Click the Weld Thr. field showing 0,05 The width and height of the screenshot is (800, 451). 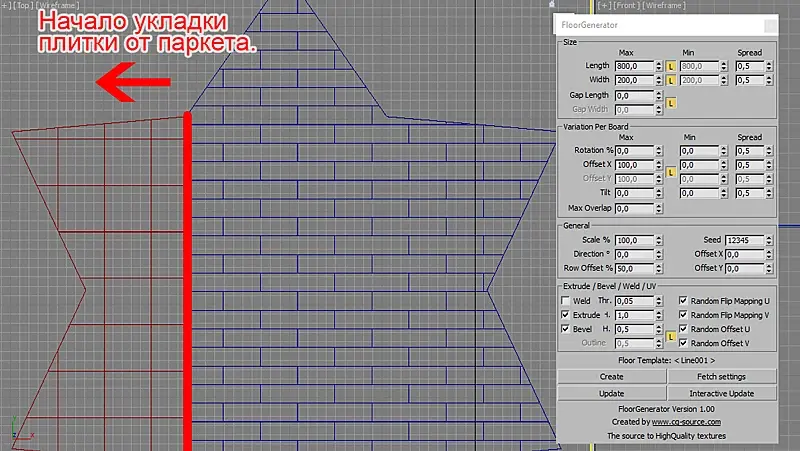coord(634,302)
